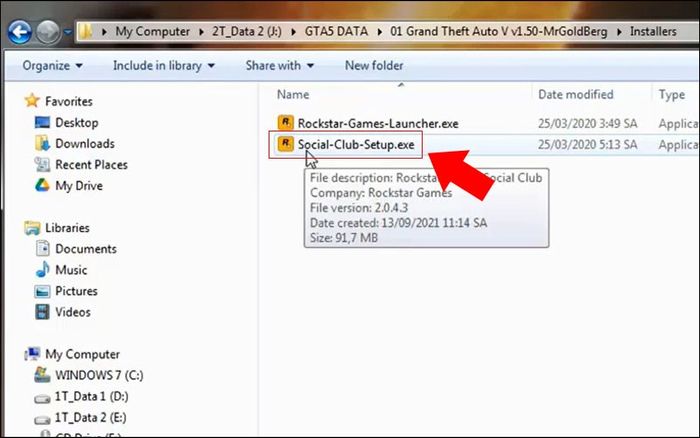This screenshot has height=438, width=700.
Task: Select 01 Grand Theft Auto V v1.50-MrGoldBerg breadcrumb
Action: [x=499, y=32]
